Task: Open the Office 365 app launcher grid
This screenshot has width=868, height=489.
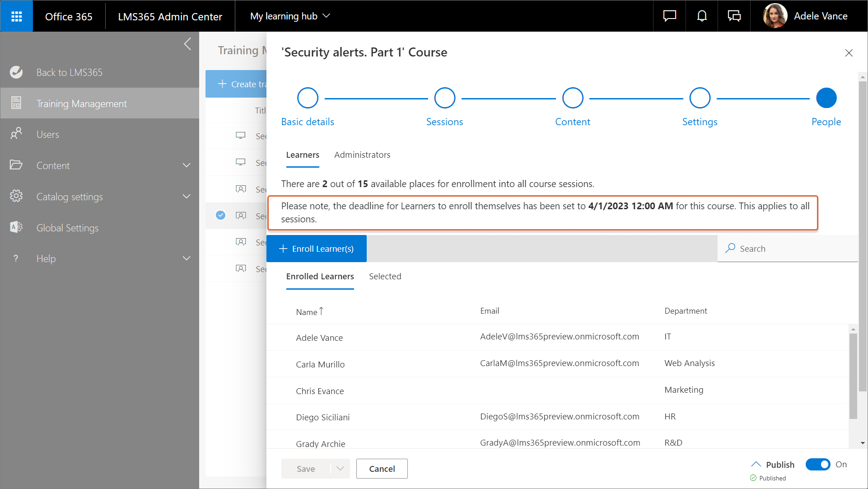Action: [17, 16]
